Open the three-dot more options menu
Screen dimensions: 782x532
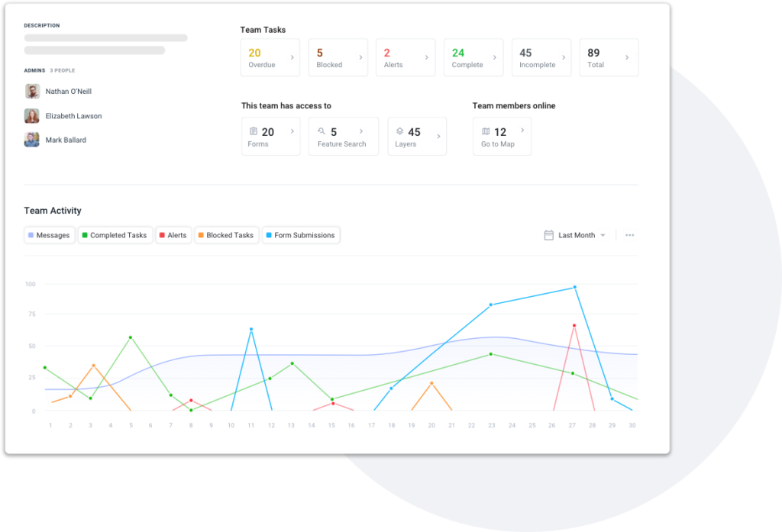[629, 235]
